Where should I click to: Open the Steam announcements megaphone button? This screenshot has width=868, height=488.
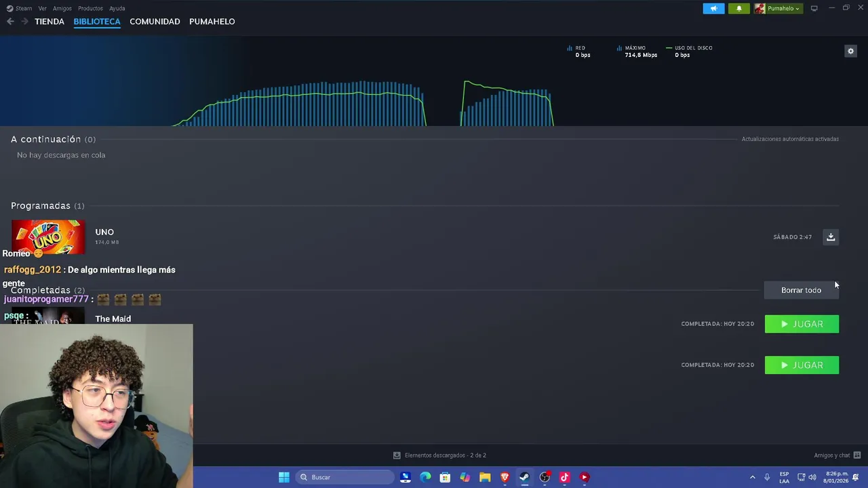[713, 8]
